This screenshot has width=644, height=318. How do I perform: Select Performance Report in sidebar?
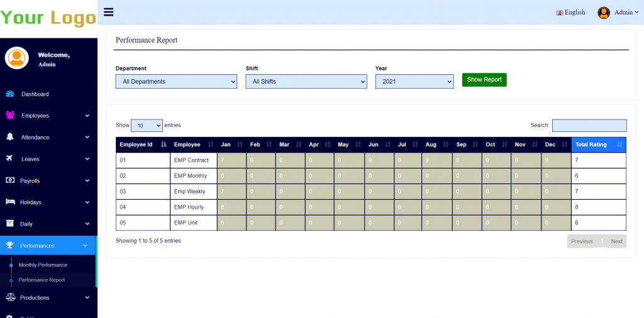tap(42, 280)
